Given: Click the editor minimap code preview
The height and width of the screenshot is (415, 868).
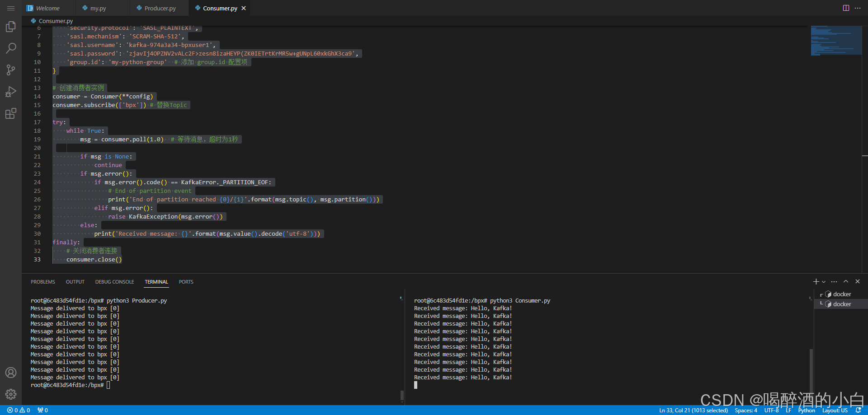Looking at the screenshot, I should pos(836,41).
